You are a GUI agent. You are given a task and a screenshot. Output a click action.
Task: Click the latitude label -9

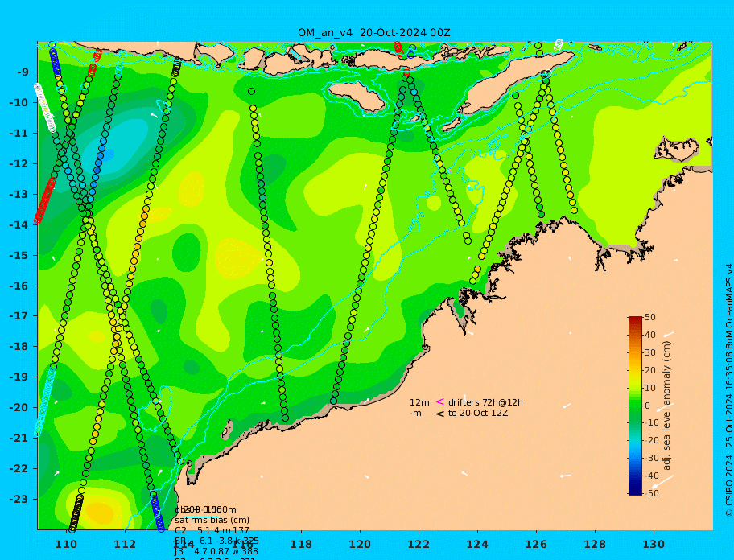tap(23, 72)
